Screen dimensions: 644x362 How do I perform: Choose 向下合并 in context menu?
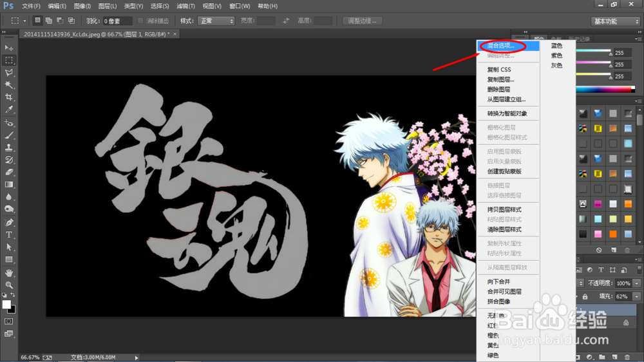[x=509, y=281]
